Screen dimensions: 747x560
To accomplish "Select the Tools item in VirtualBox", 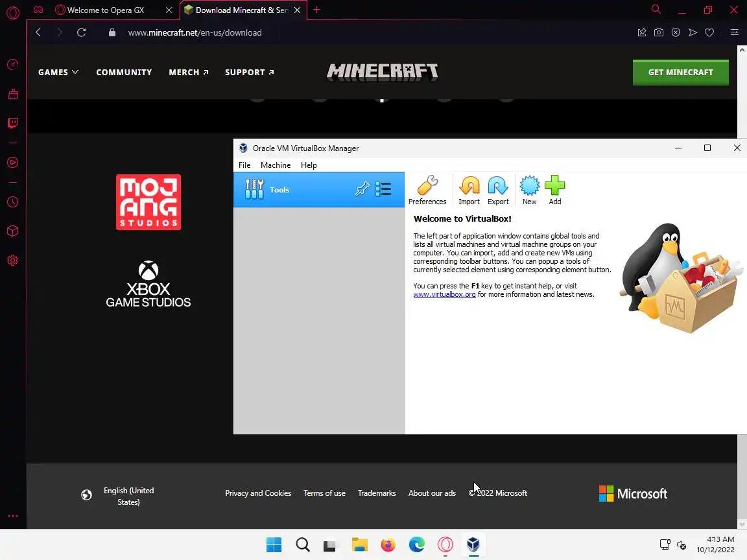I will (x=319, y=189).
